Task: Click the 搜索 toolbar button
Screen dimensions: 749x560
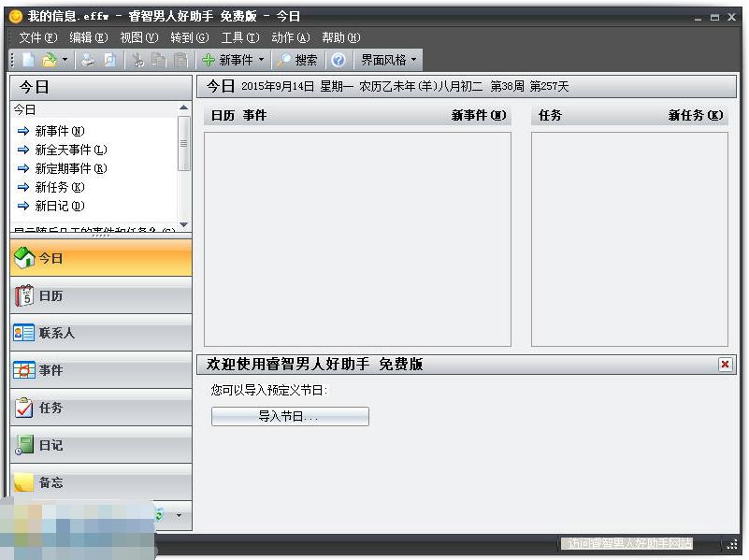Action: 297,60
